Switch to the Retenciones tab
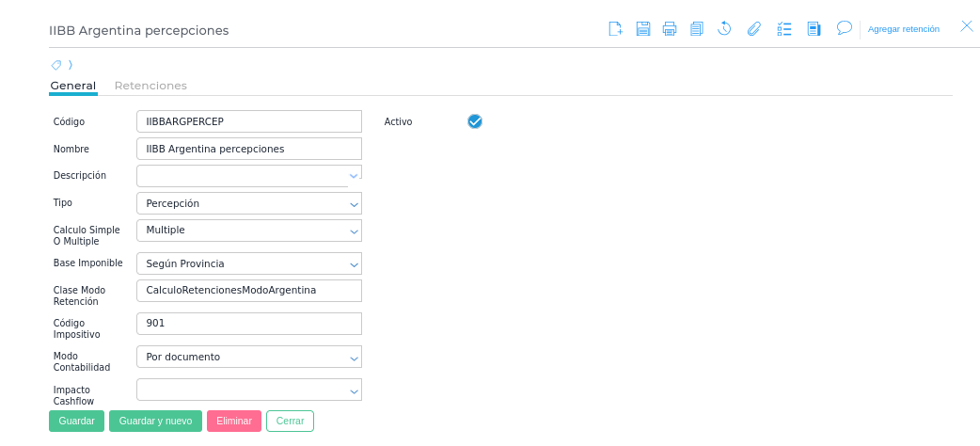 click(x=150, y=86)
